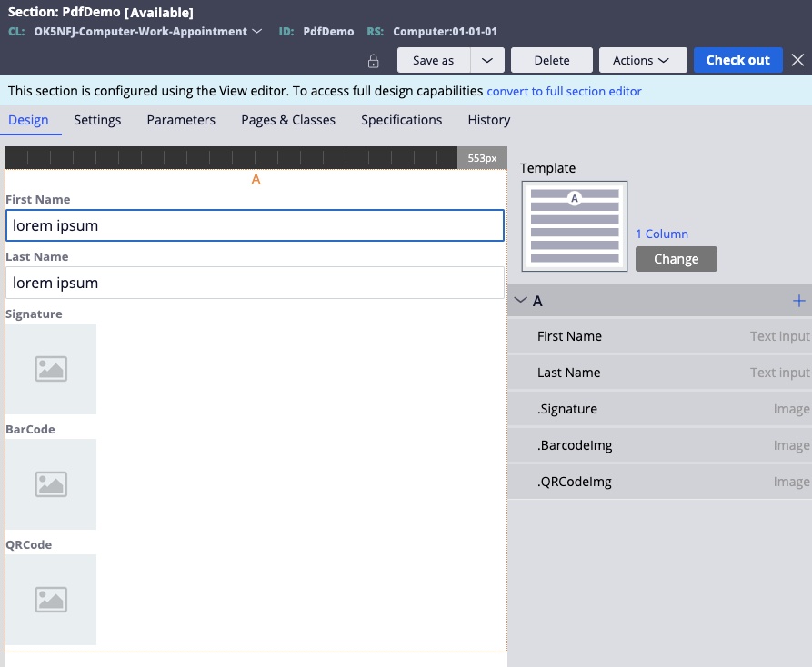Screen dimensions: 812x667
Task: Collapse the A region expander
Action: tap(521, 301)
